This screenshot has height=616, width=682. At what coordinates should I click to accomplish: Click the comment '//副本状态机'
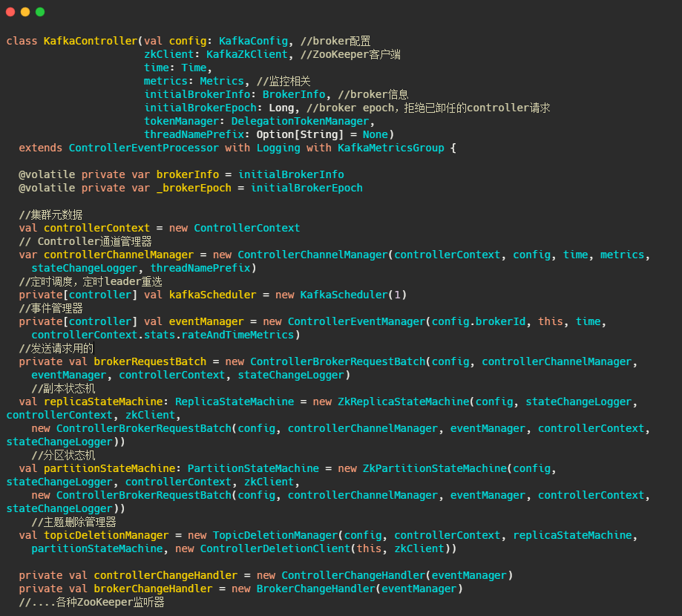pos(63,388)
